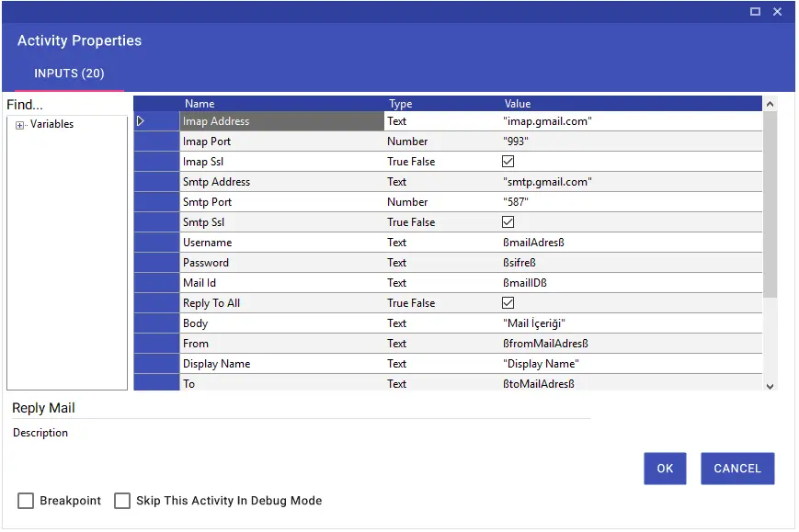Click the scrollbar down arrow in the inputs grid
This screenshot has height=532, width=799.
point(770,387)
